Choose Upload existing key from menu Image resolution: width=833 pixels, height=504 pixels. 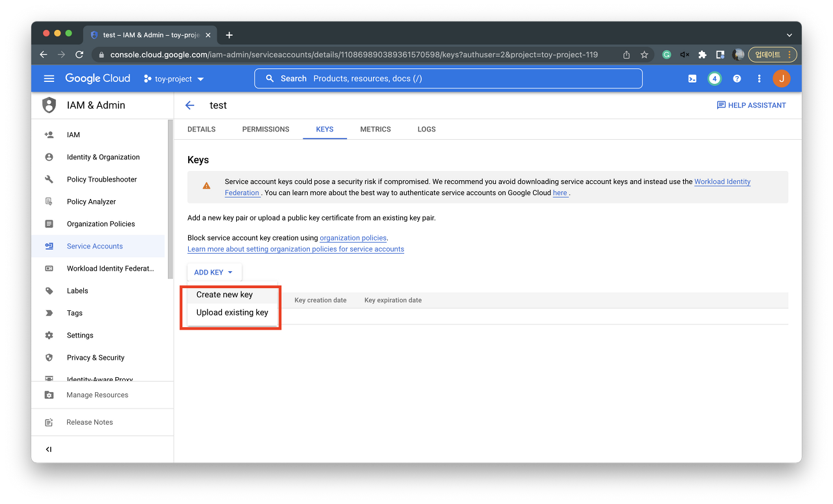pyautogui.click(x=232, y=313)
